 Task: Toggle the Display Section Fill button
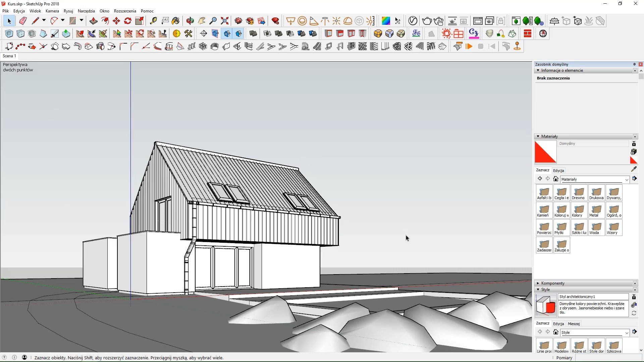coord(238,34)
